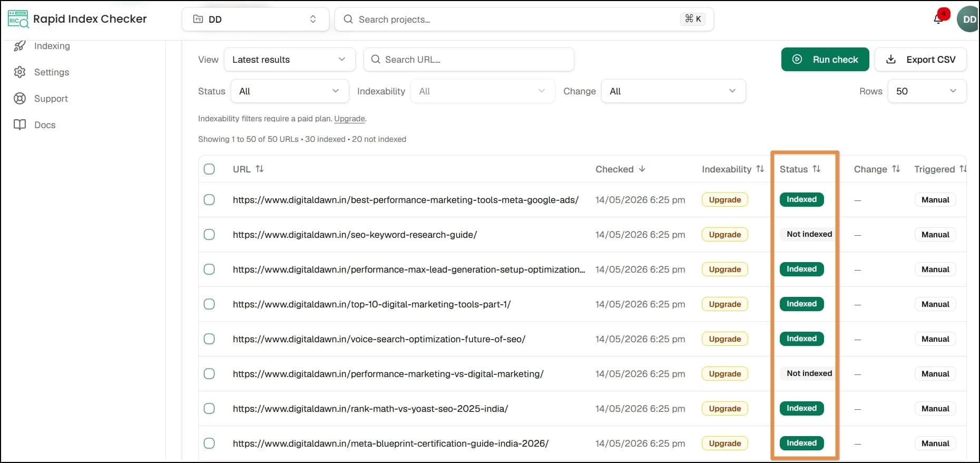
Task: Open the voice-search-optimization-future-of-seo URL
Action: coord(379,339)
